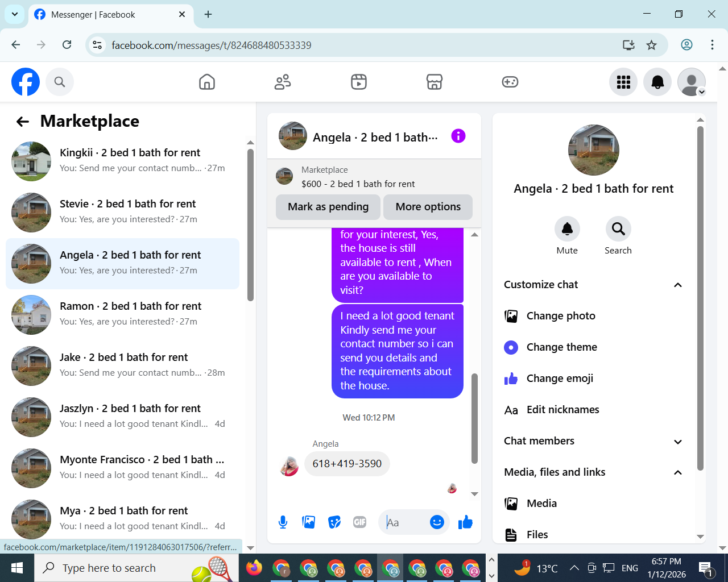Click Change emoji option
728x582 pixels.
click(593, 379)
